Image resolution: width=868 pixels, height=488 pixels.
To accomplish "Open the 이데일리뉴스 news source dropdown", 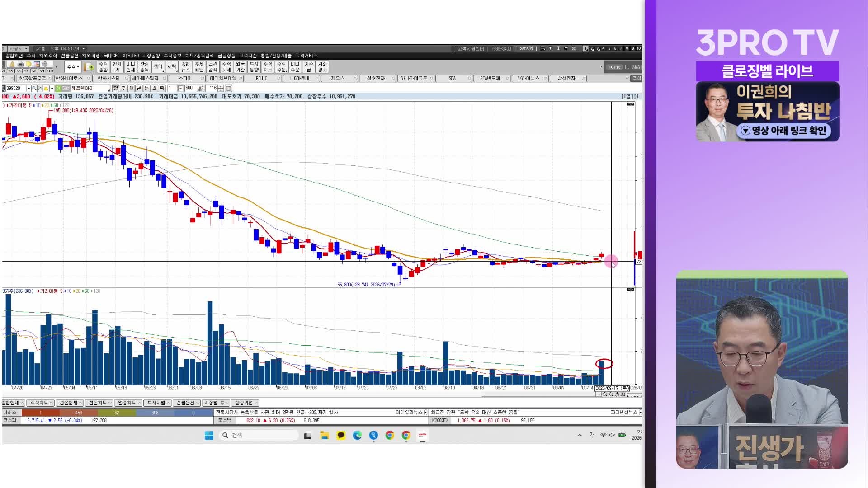I will pos(425,413).
